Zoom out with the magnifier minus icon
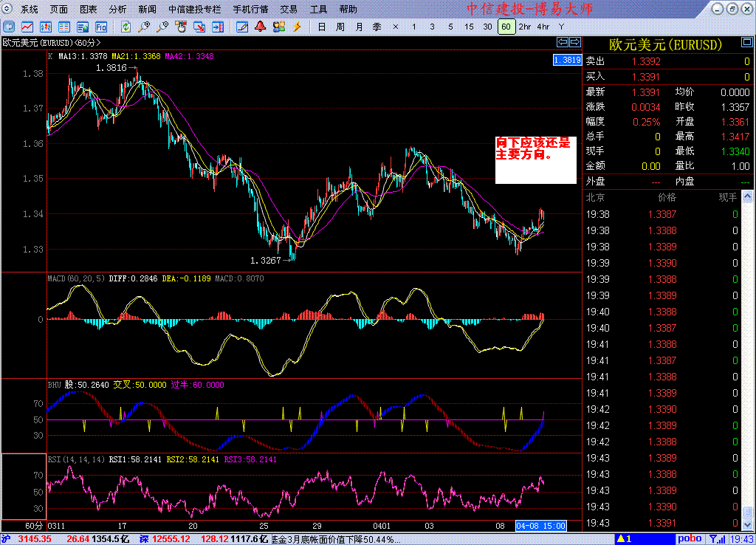The image size is (756, 545). point(162,27)
